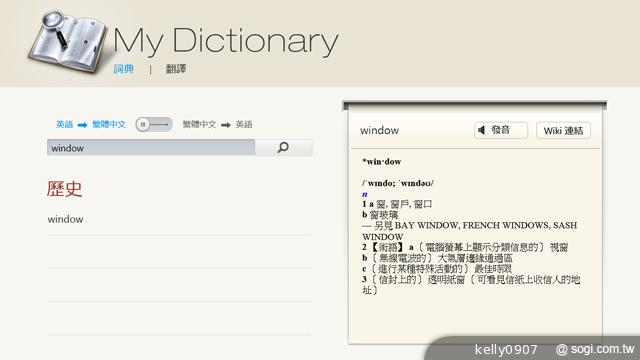Click the search field containing window

[151, 147]
